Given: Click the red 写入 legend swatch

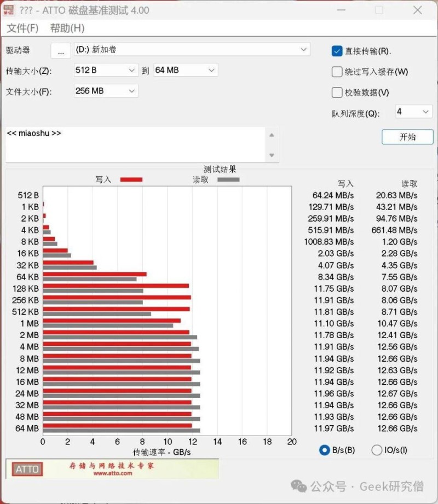Looking at the screenshot, I should [x=131, y=179].
